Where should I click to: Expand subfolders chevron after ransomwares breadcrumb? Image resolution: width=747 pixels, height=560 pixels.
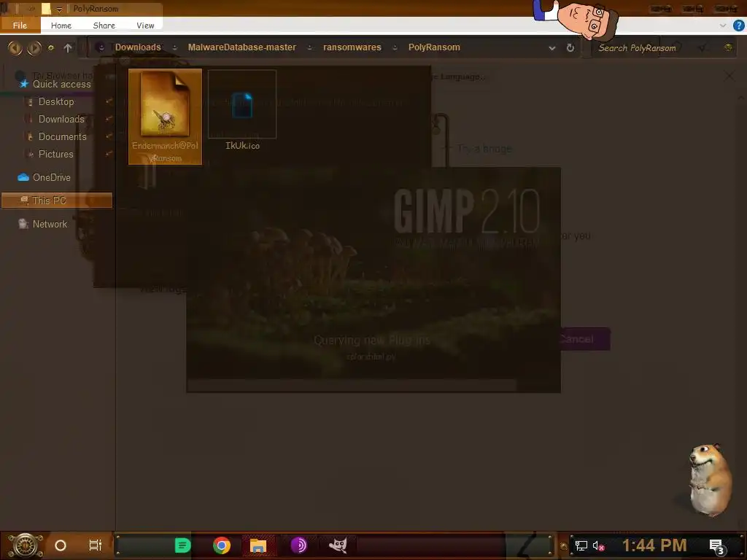(395, 47)
